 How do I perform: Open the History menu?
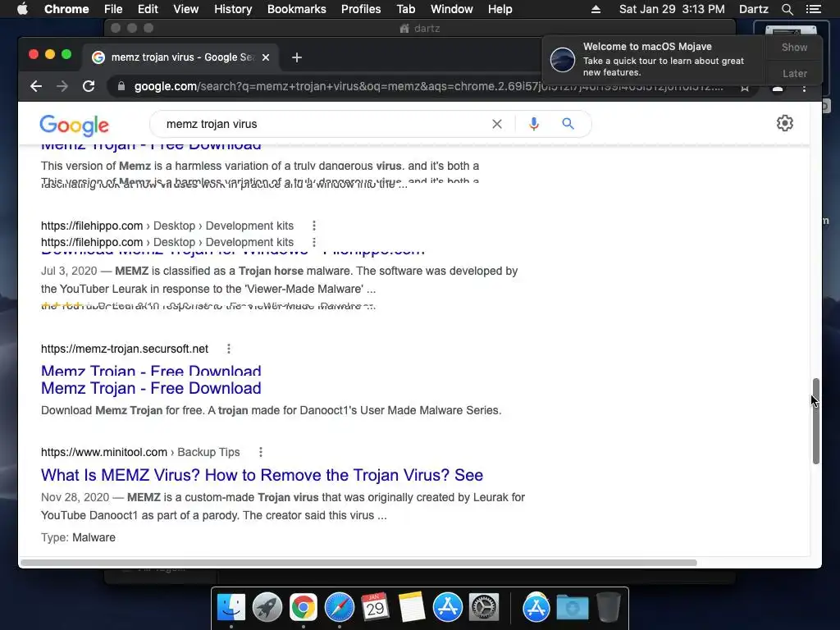[233, 9]
